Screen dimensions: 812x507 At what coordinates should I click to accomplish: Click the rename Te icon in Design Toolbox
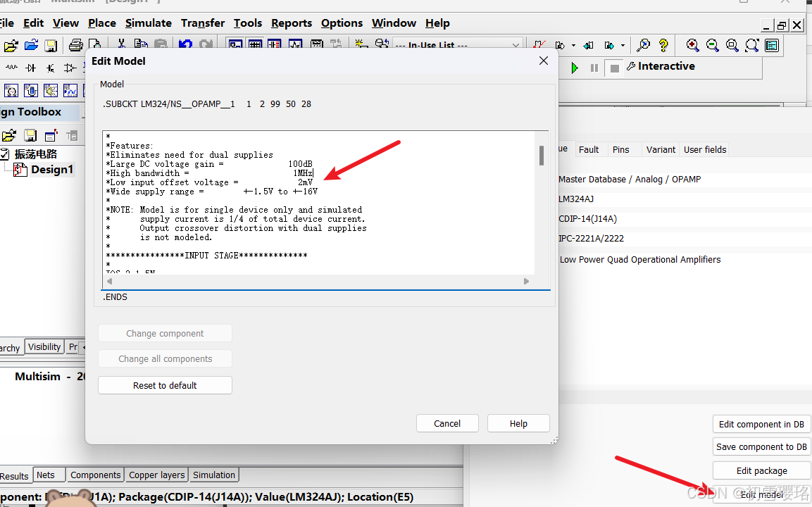tap(71, 136)
